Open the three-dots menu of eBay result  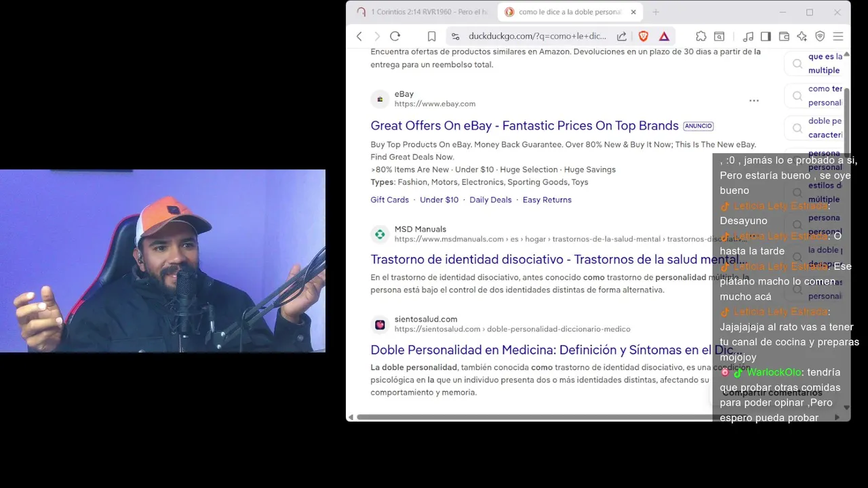point(754,100)
